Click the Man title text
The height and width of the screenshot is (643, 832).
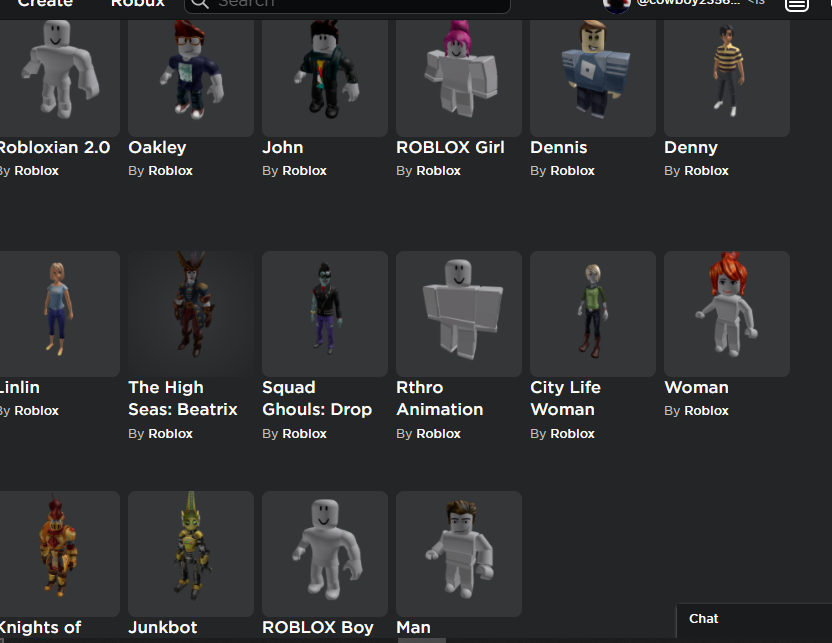(413, 627)
